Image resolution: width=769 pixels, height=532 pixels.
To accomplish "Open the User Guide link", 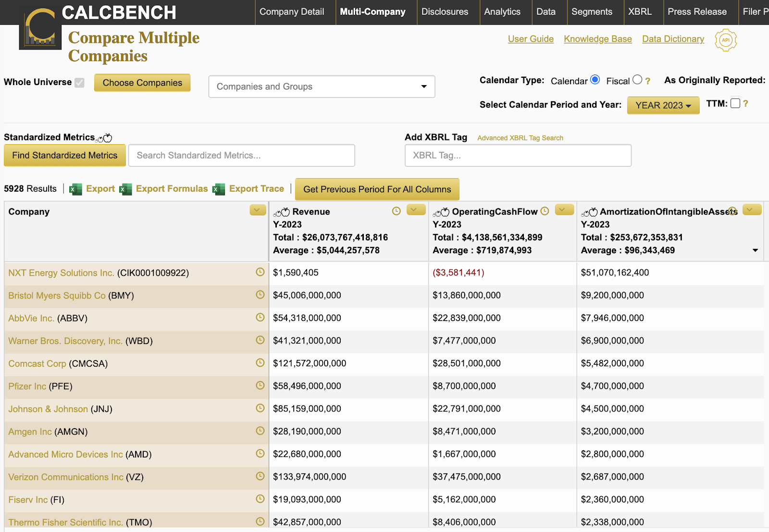I will pos(531,39).
